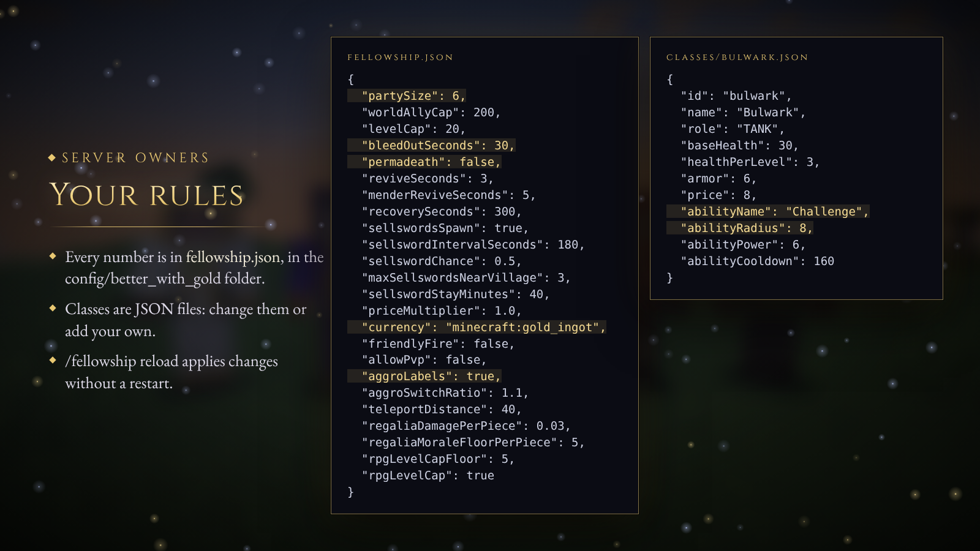This screenshot has width=980, height=551.
Task: Click the "recoverySeconds": 300 line
Action: coord(442,212)
